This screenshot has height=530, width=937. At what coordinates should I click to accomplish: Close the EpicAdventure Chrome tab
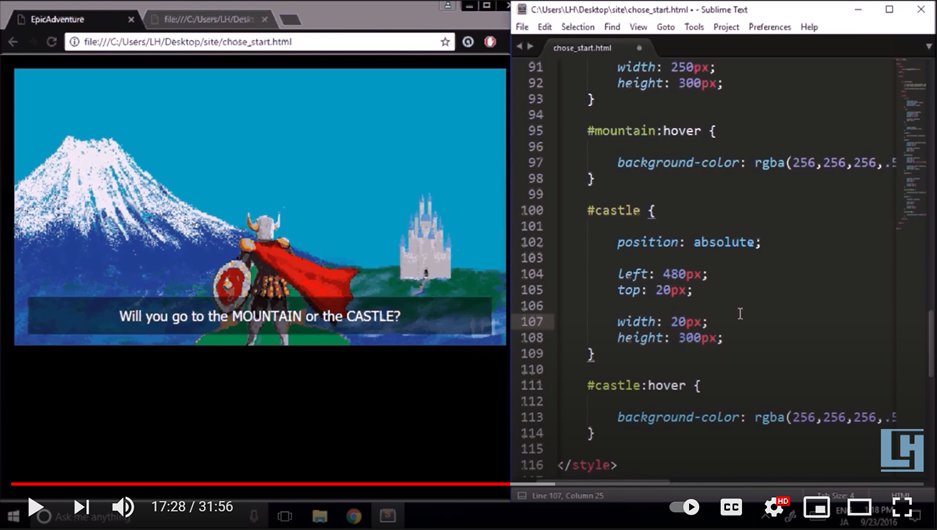(131, 19)
